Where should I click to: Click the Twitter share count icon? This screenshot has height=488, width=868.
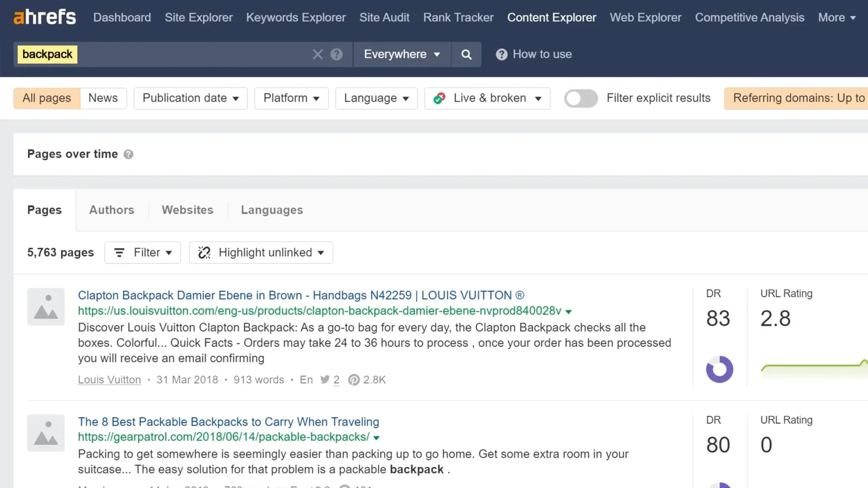point(325,380)
